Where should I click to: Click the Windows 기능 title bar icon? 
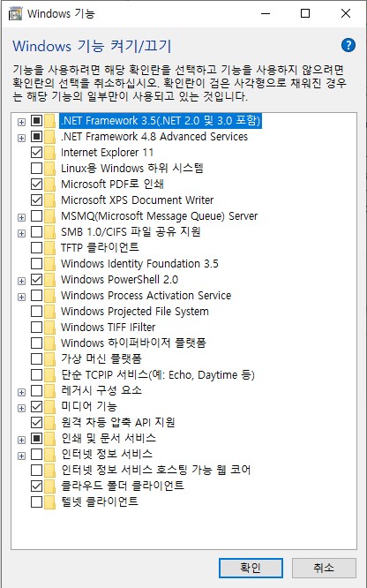point(15,13)
